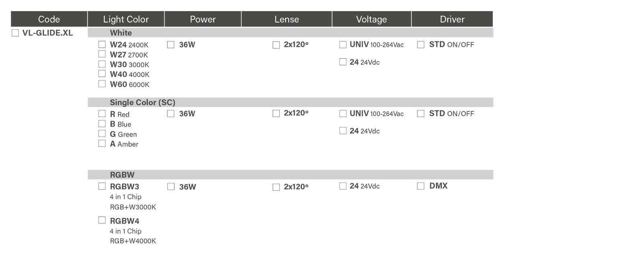Click the Voltage column header
The width and height of the screenshot is (644, 256).
tap(372, 19)
